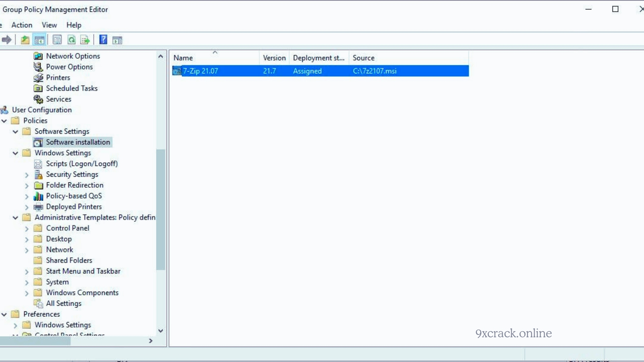Click the Network Options icon
This screenshot has height=362, width=644.
click(x=38, y=56)
